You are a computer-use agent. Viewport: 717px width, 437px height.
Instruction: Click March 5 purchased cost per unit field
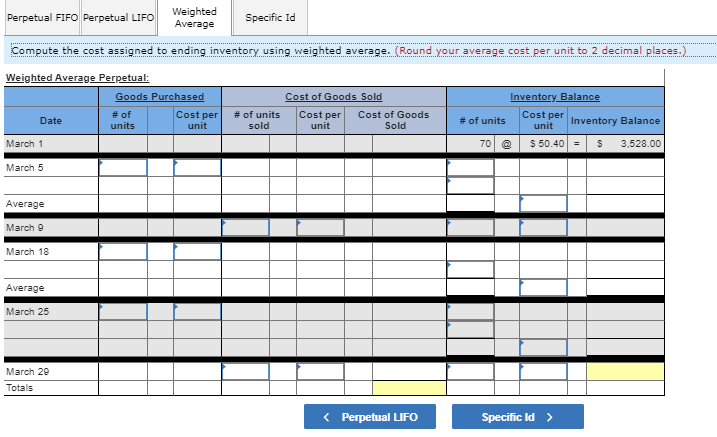(x=198, y=168)
